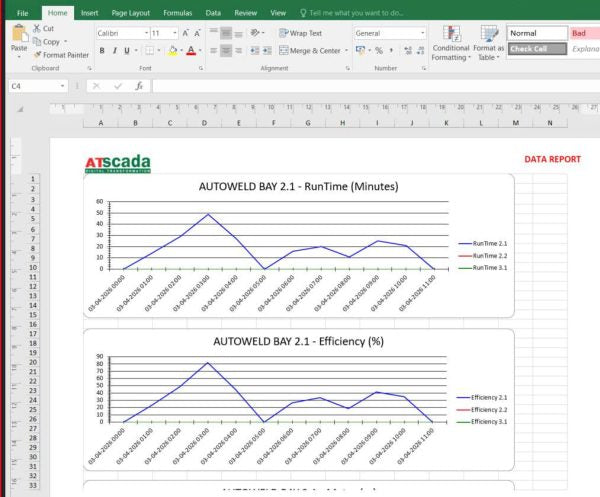
Task: Select the Bad cell style
Action: tap(585, 33)
